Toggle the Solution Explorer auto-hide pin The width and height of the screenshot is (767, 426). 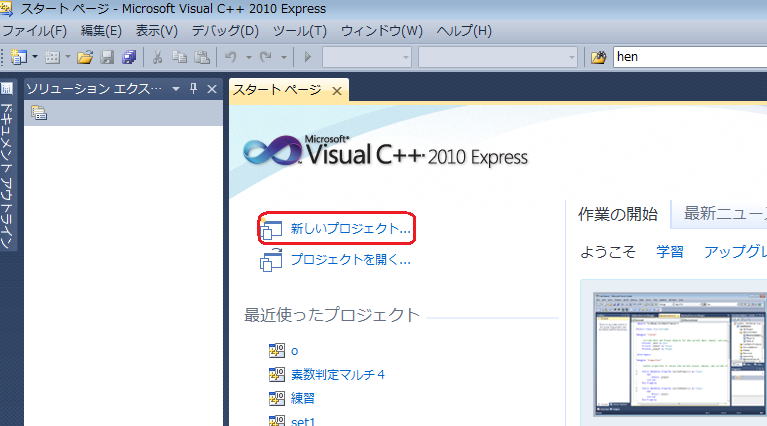[x=193, y=89]
